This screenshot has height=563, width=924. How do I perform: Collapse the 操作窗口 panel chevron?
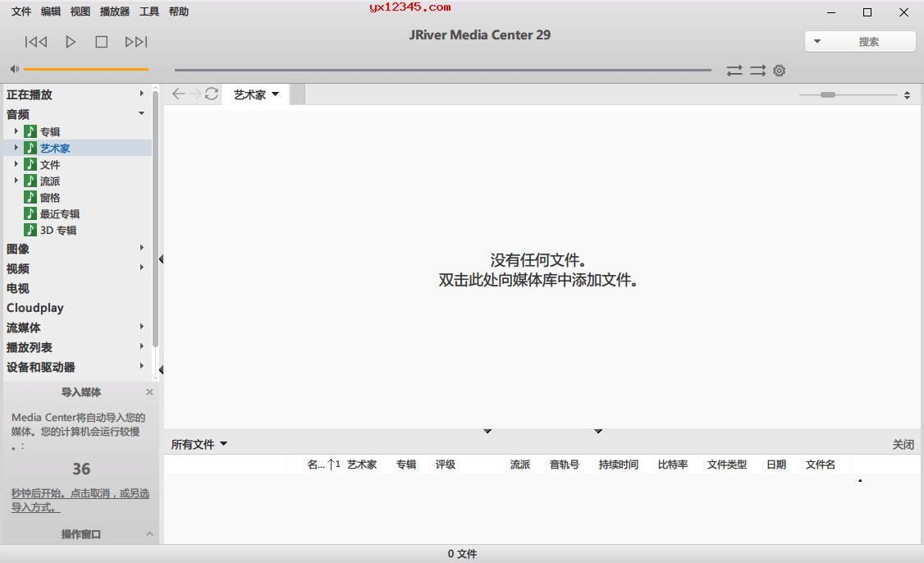pyautogui.click(x=149, y=534)
